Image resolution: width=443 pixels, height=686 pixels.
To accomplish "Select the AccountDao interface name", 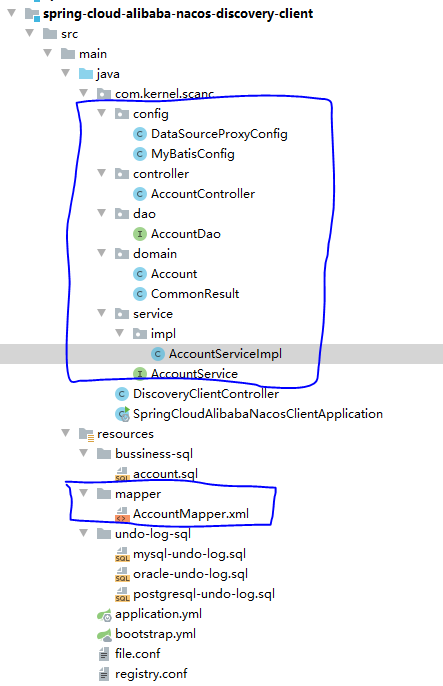I will pyautogui.click(x=186, y=234).
